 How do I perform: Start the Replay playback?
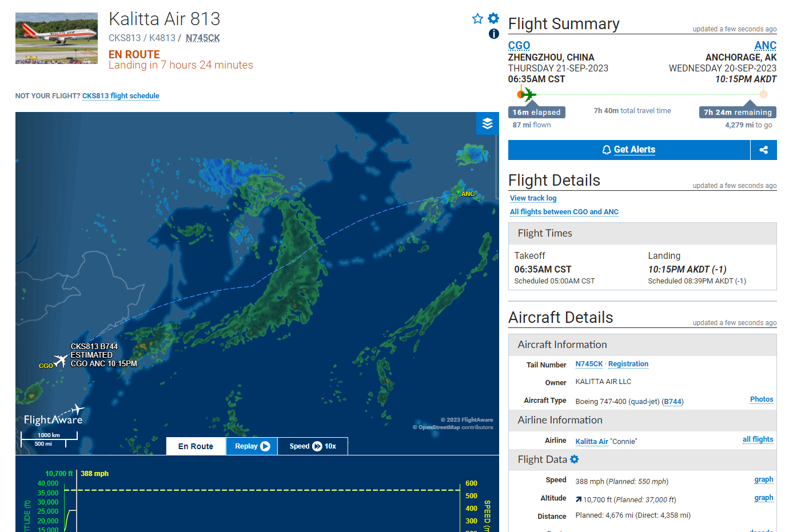(x=252, y=446)
